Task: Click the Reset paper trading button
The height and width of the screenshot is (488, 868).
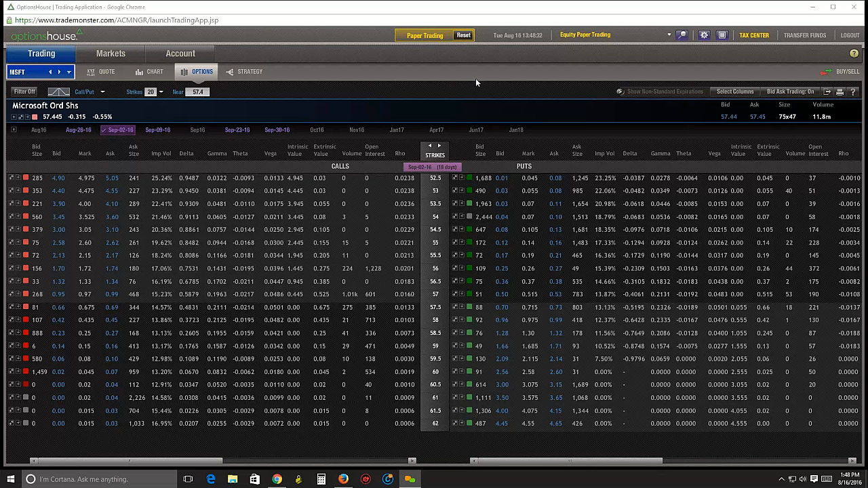Action: coord(463,35)
